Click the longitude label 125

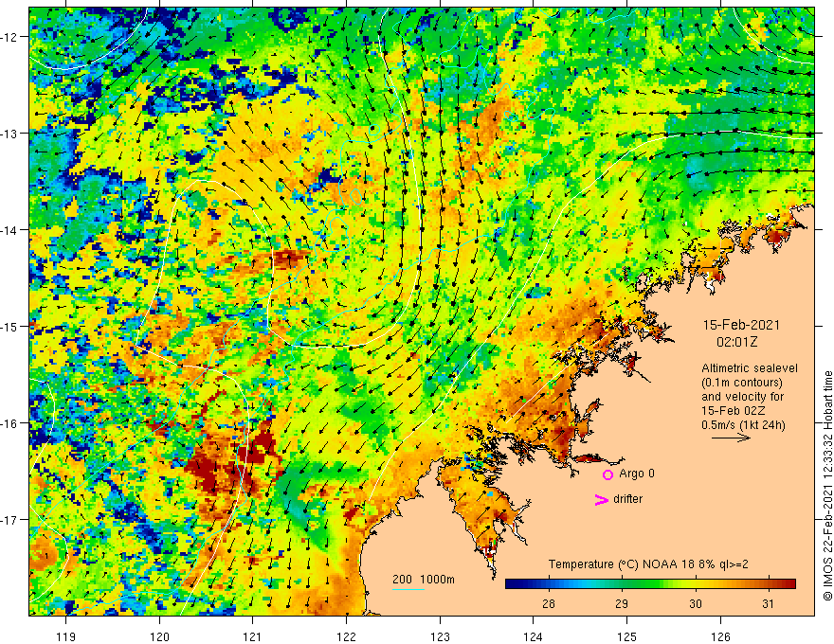[x=627, y=636]
